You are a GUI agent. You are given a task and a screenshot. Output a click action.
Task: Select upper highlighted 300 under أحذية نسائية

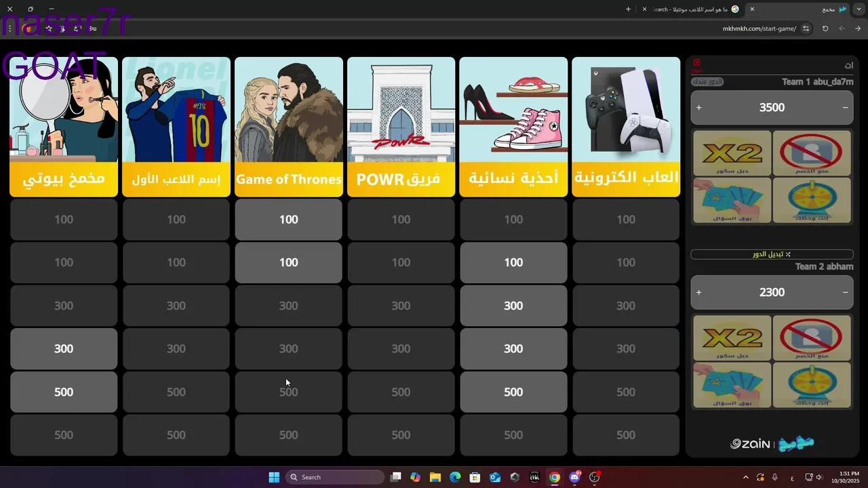pyautogui.click(x=513, y=306)
